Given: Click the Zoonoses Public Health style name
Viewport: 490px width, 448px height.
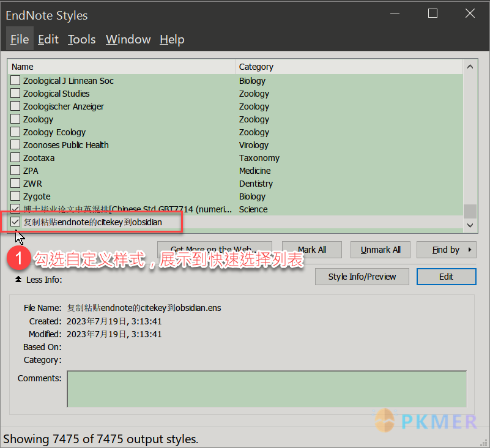Looking at the screenshot, I should pyautogui.click(x=65, y=145).
